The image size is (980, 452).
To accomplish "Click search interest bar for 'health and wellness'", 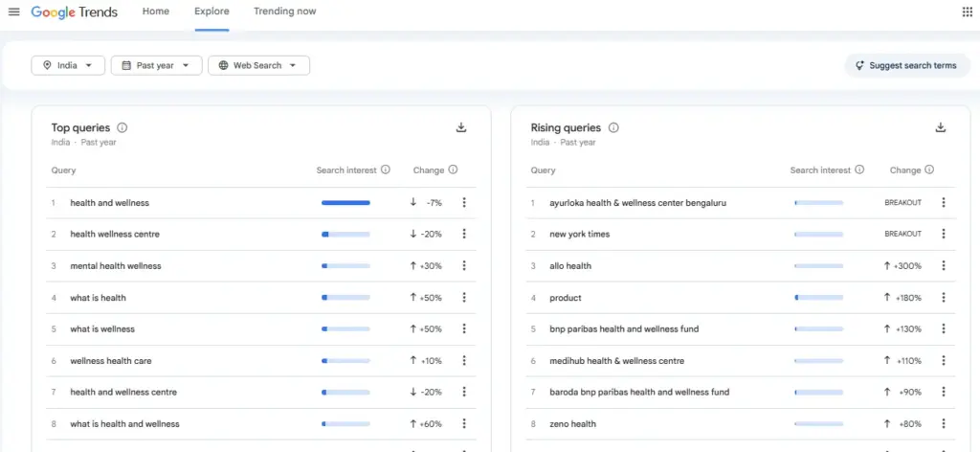I will click(345, 203).
